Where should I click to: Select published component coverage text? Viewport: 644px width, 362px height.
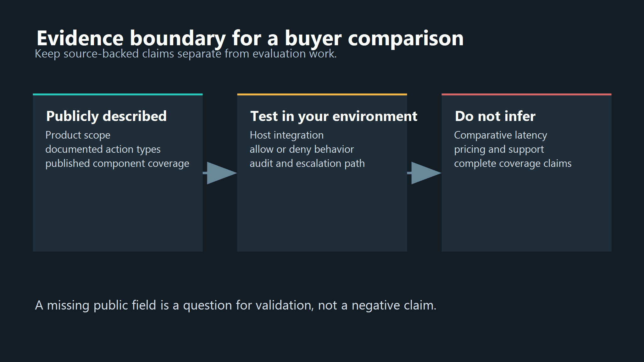[117, 163]
